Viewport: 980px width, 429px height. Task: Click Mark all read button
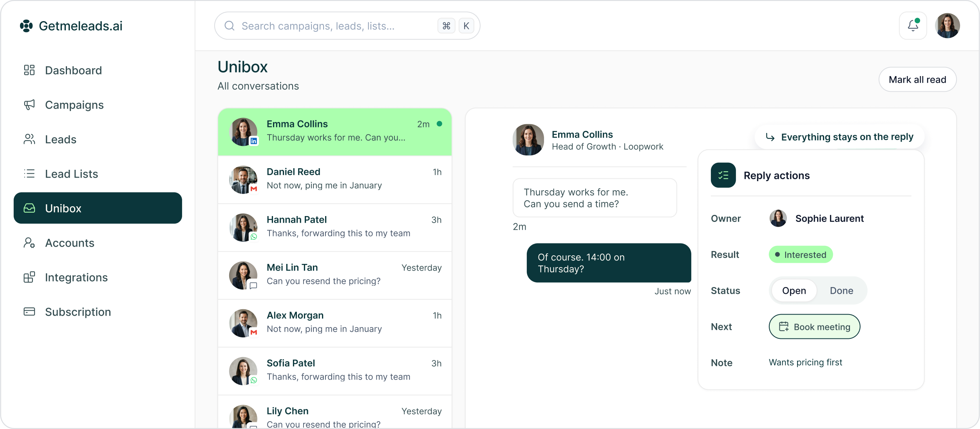click(917, 80)
